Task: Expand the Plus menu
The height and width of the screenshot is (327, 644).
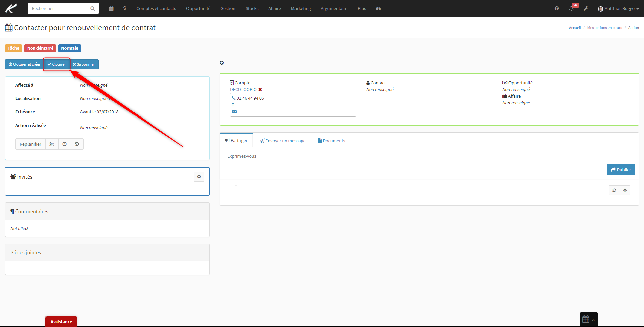Action: click(x=362, y=8)
